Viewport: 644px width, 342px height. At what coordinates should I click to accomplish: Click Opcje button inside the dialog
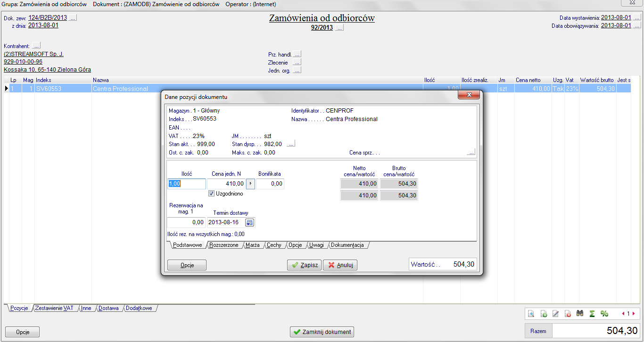[x=187, y=265]
